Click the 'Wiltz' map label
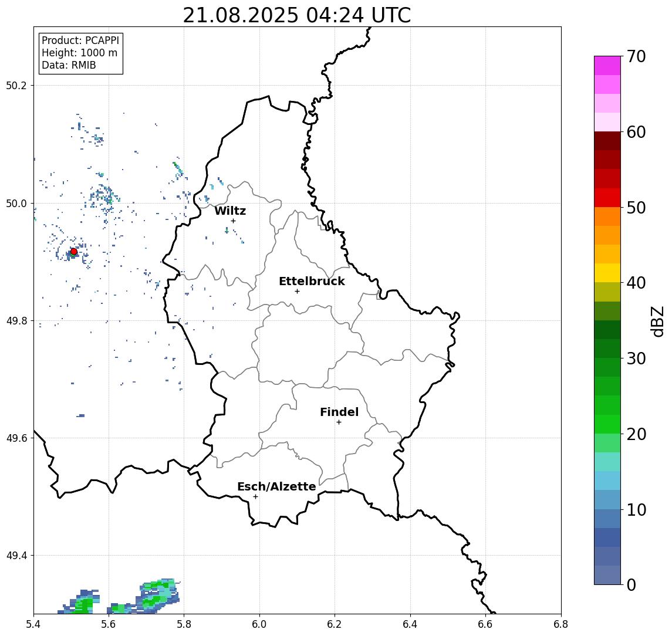The image size is (672, 636). click(x=230, y=211)
